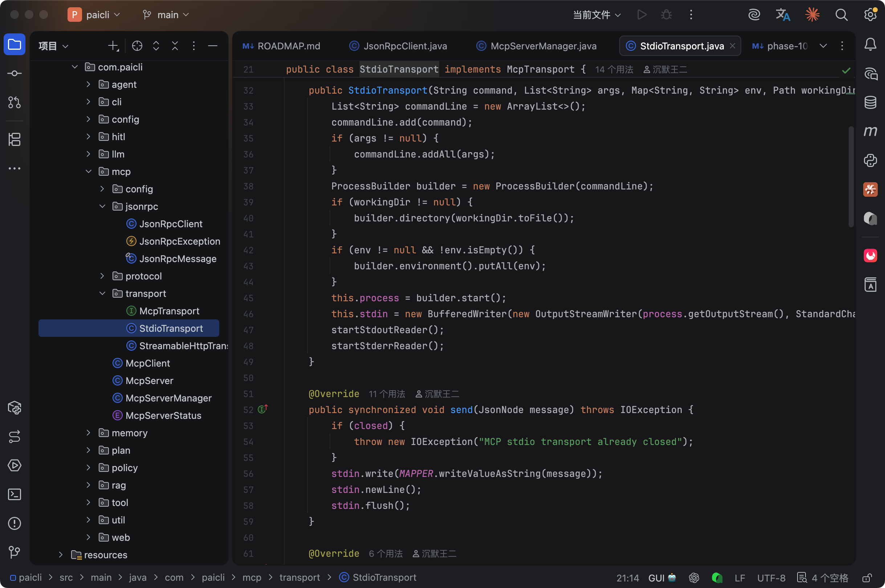The width and height of the screenshot is (885, 588).
Task: Open the AI chat icon in right sidebar
Action: [870, 73]
